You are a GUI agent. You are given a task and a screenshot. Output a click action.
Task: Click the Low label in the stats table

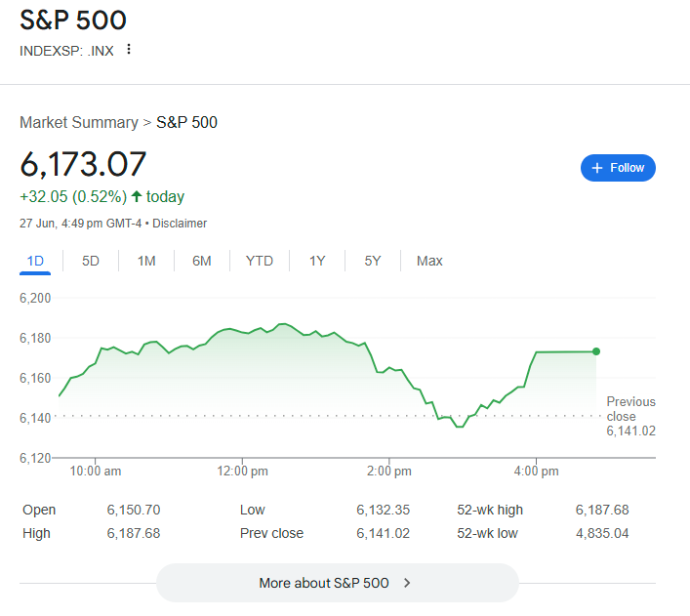tap(252, 510)
